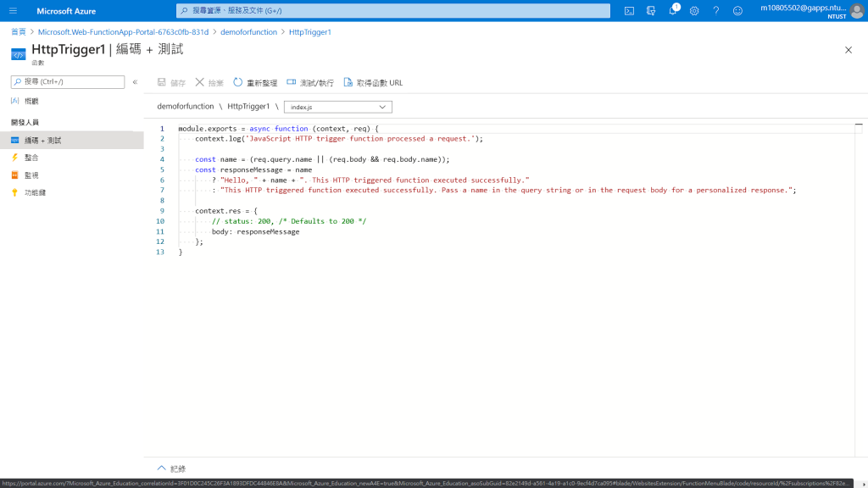Click the Refresh (重新整理) toolbar button

[255, 82]
